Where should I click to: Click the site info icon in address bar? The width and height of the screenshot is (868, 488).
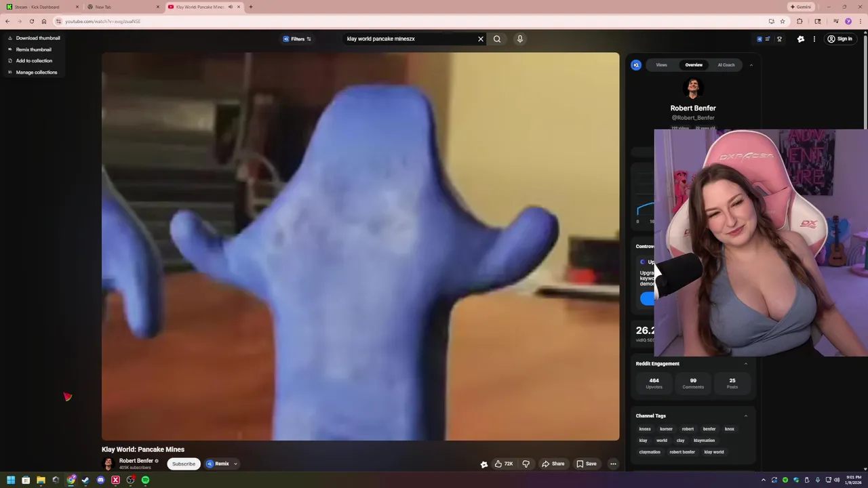click(x=58, y=21)
